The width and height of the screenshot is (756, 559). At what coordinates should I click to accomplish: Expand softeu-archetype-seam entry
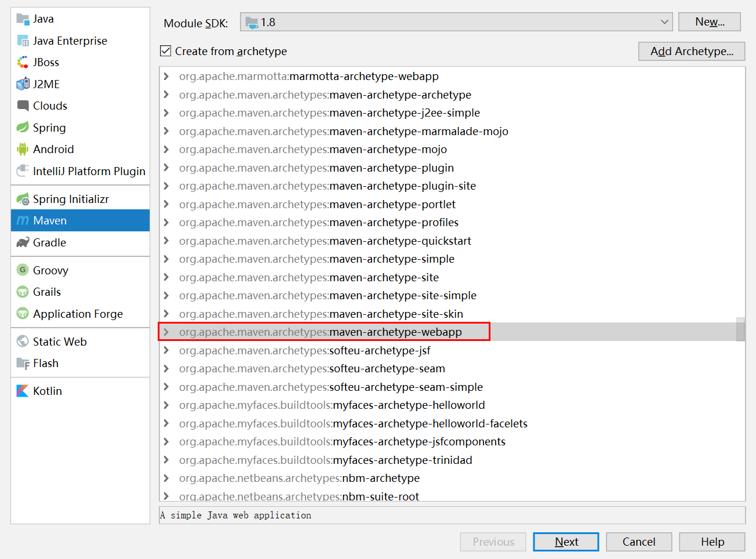pyautogui.click(x=166, y=368)
